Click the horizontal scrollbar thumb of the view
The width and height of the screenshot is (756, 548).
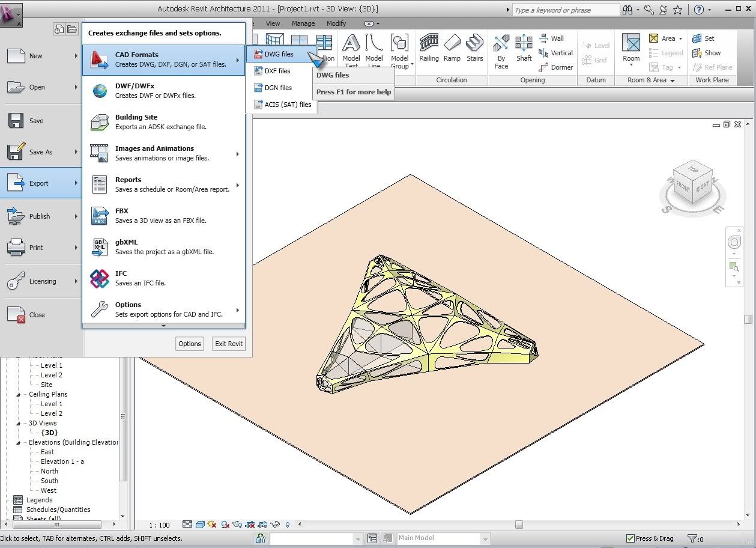pyautogui.click(x=519, y=525)
